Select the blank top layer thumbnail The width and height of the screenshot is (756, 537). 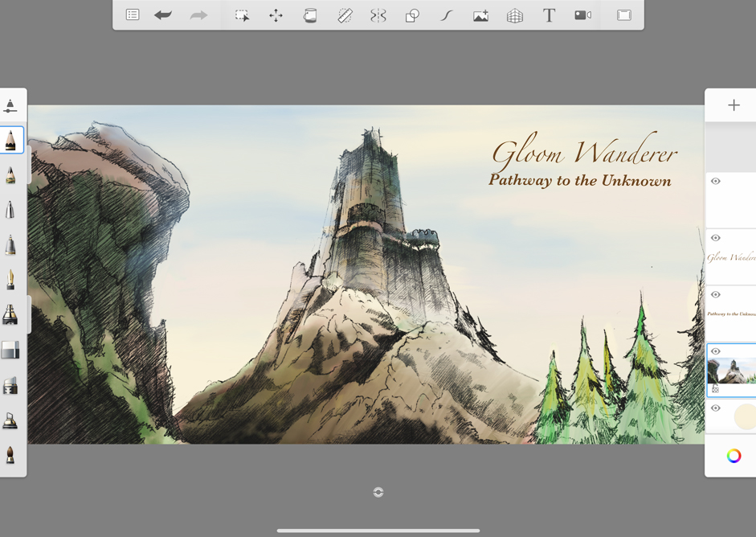(731, 200)
